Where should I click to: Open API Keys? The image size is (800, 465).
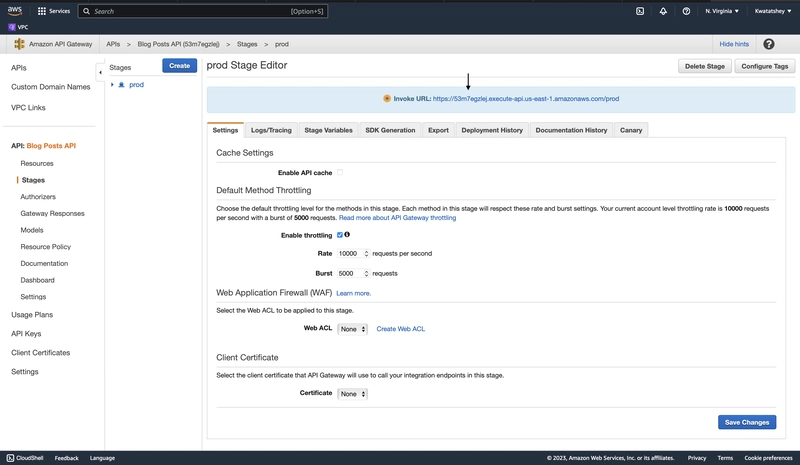(x=26, y=334)
